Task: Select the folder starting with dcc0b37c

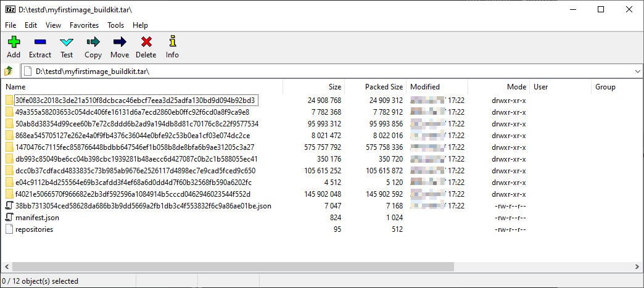Action: tap(135, 171)
